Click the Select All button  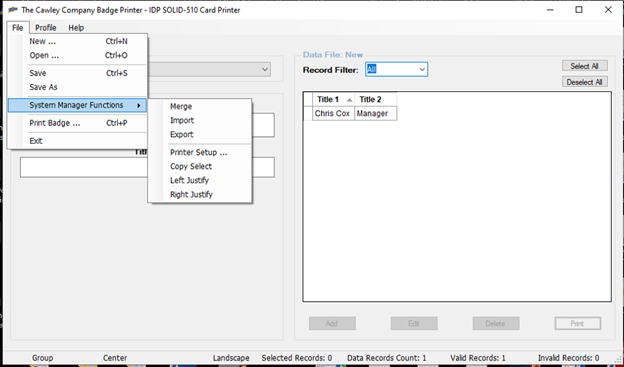click(585, 66)
